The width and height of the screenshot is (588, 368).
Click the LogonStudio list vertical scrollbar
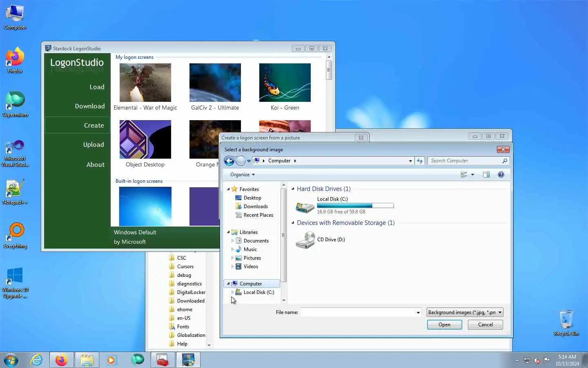point(329,70)
